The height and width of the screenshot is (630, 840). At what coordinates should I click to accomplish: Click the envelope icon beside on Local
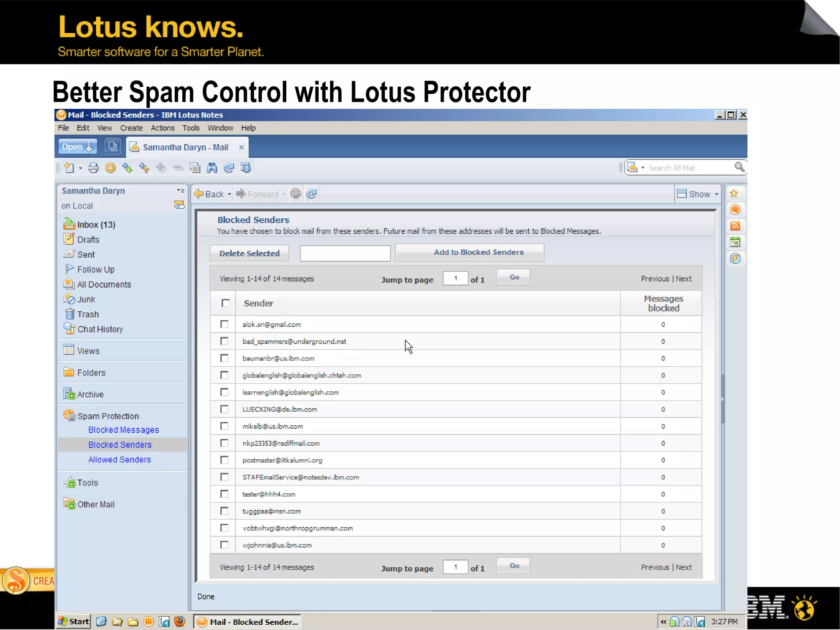pyautogui.click(x=179, y=204)
